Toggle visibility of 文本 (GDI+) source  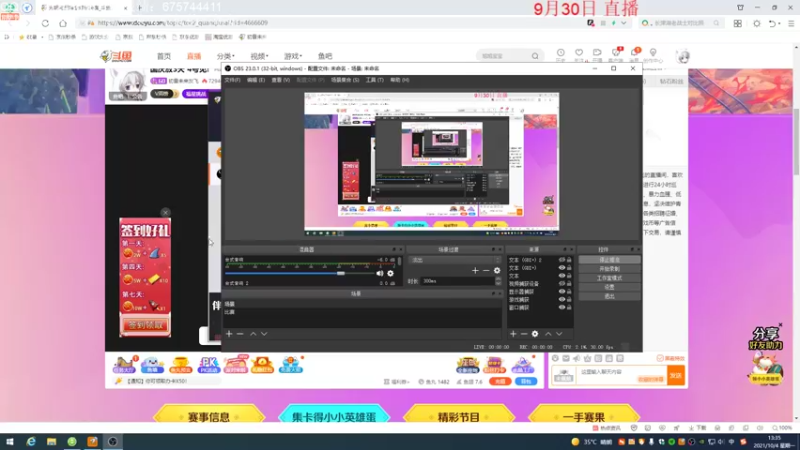[562, 268]
